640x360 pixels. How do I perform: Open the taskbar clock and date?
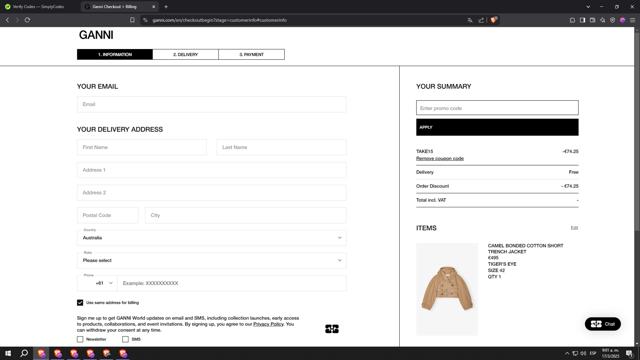[610, 353]
